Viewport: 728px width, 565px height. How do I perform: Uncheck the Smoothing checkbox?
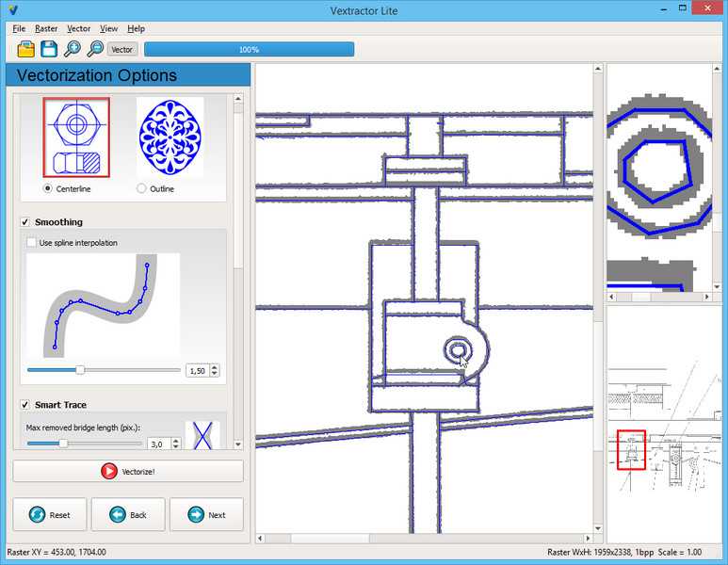pyautogui.click(x=24, y=222)
